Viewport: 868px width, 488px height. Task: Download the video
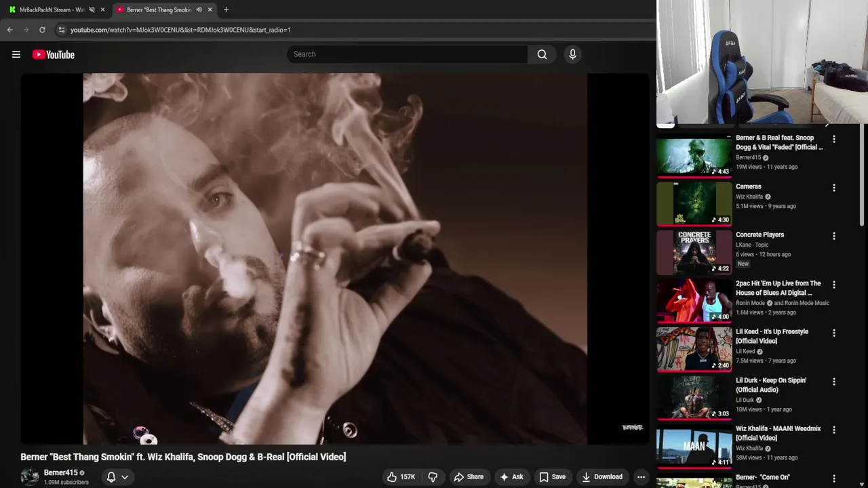pos(602,476)
